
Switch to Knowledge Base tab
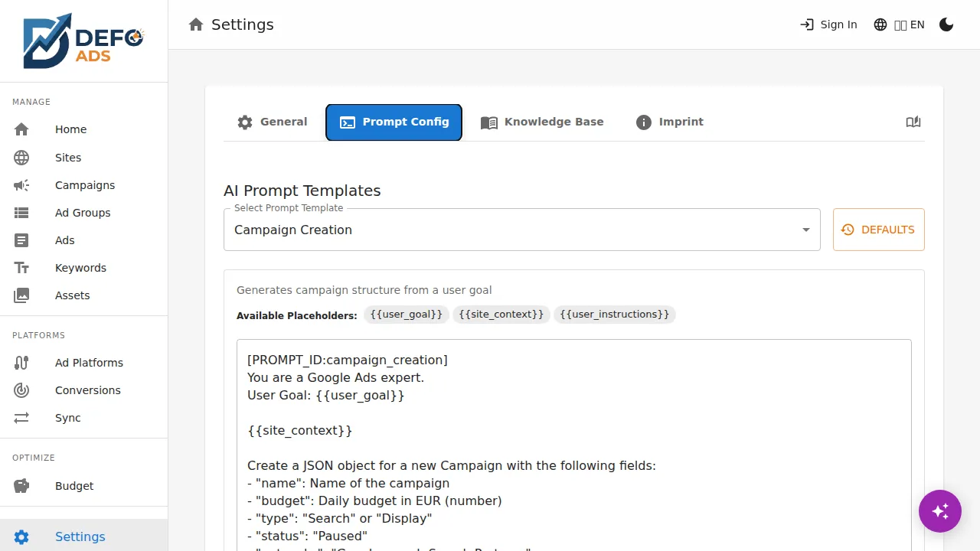(x=542, y=122)
